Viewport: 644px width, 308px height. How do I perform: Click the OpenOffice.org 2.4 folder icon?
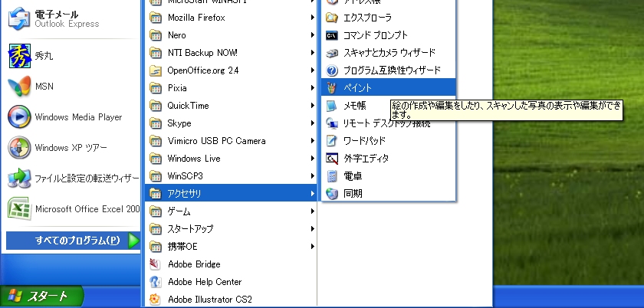click(x=155, y=70)
